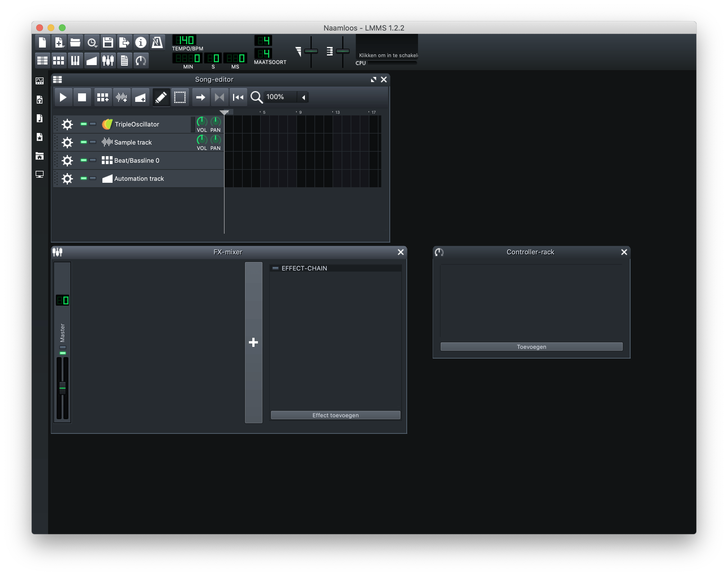The image size is (728, 576).
Task: Mute the TripleOscillator track
Action: pos(84,124)
